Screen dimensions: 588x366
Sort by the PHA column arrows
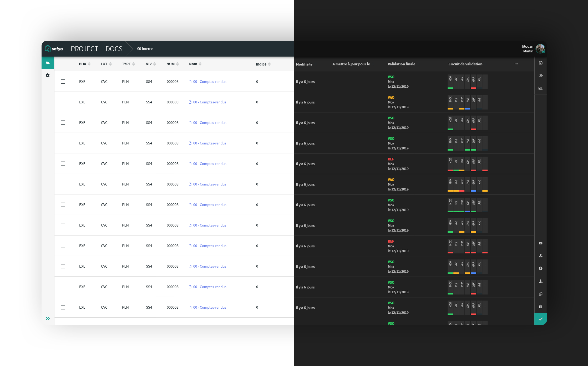tap(89, 64)
